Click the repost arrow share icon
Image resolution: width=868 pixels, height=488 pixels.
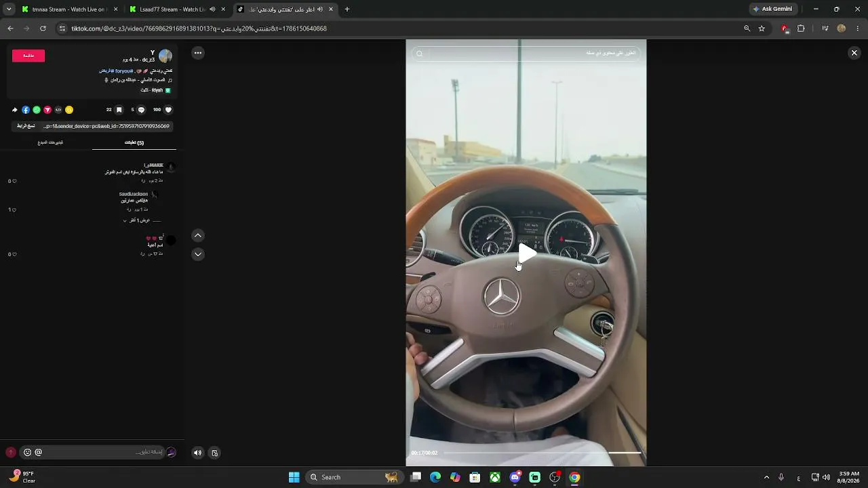point(15,110)
